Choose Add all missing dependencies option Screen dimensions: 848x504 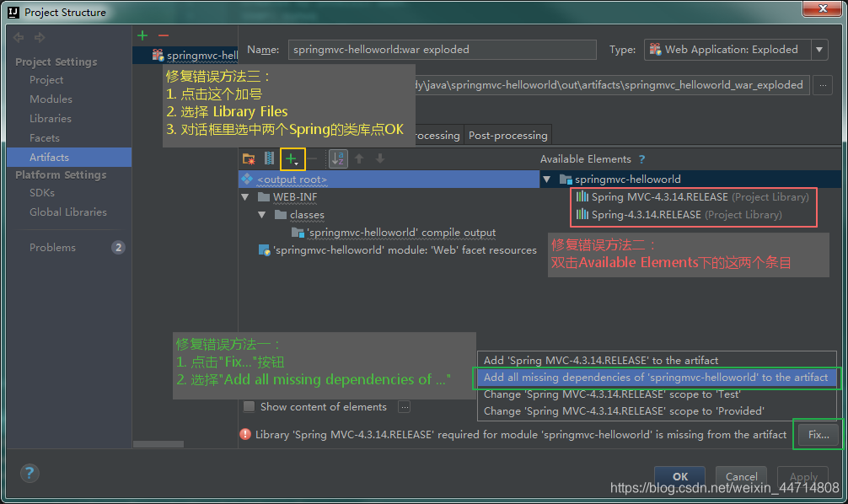point(656,378)
